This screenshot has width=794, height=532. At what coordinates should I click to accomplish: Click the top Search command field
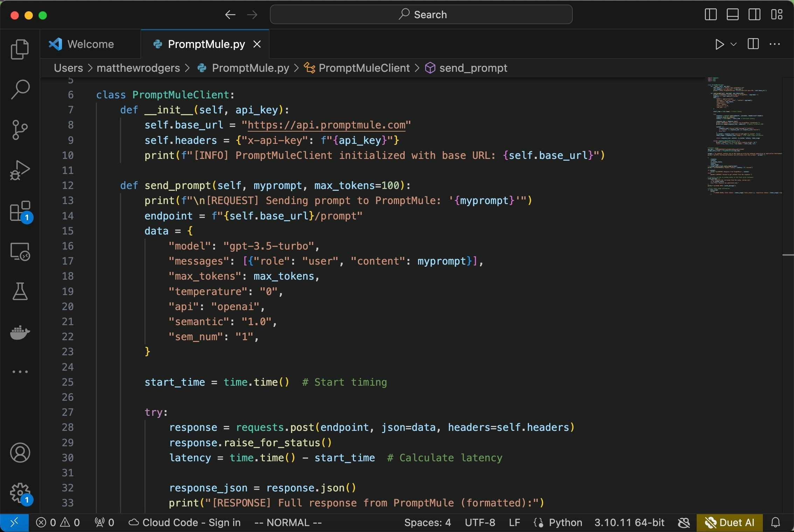(x=421, y=15)
